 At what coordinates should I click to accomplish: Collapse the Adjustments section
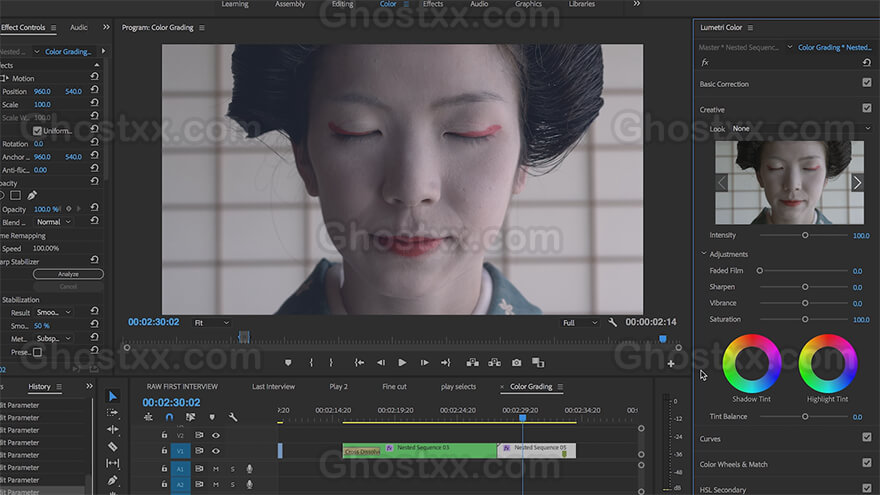click(703, 254)
